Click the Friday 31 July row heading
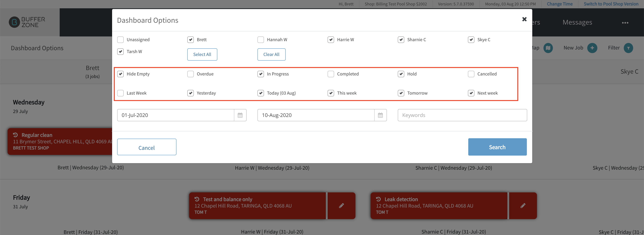The height and width of the screenshot is (235, 644). click(21, 202)
